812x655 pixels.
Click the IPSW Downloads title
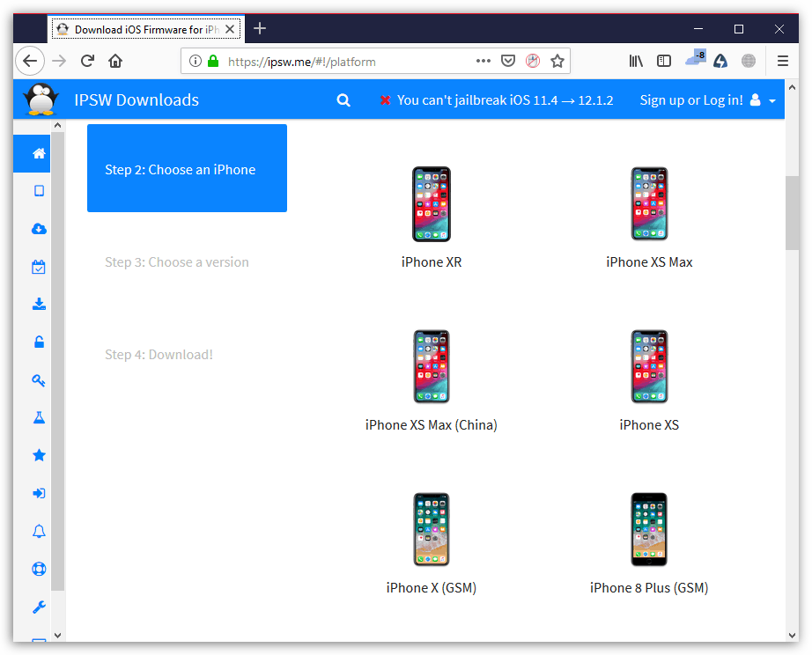(x=137, y=99)
